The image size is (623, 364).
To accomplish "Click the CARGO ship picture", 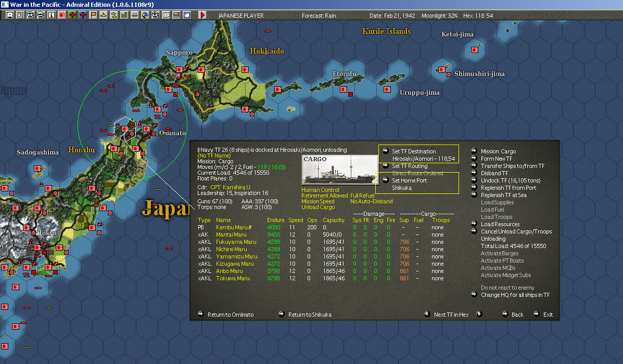I will click(x=339, y=170).
